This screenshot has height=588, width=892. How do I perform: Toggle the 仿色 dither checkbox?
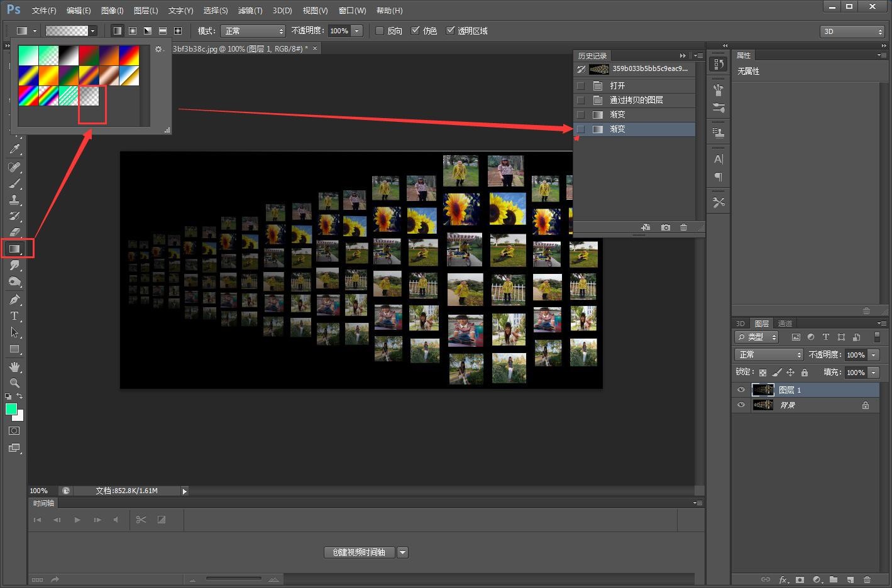pyautogui.click(x=415, y=31)
